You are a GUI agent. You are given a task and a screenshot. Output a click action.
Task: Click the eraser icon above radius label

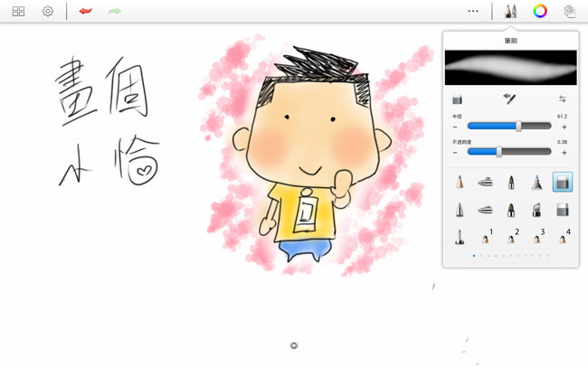click(x=457, y=99)
